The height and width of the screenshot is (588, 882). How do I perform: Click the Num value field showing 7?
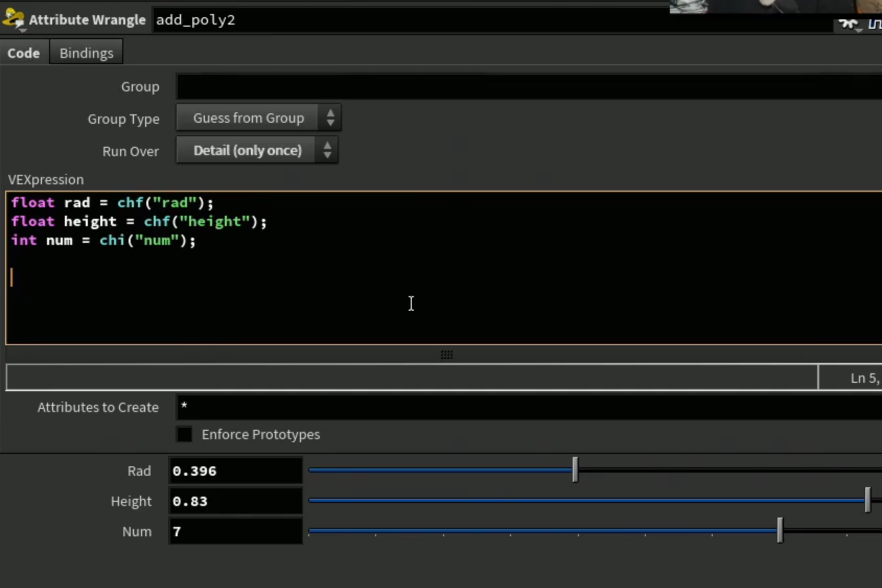coord(236,531)
